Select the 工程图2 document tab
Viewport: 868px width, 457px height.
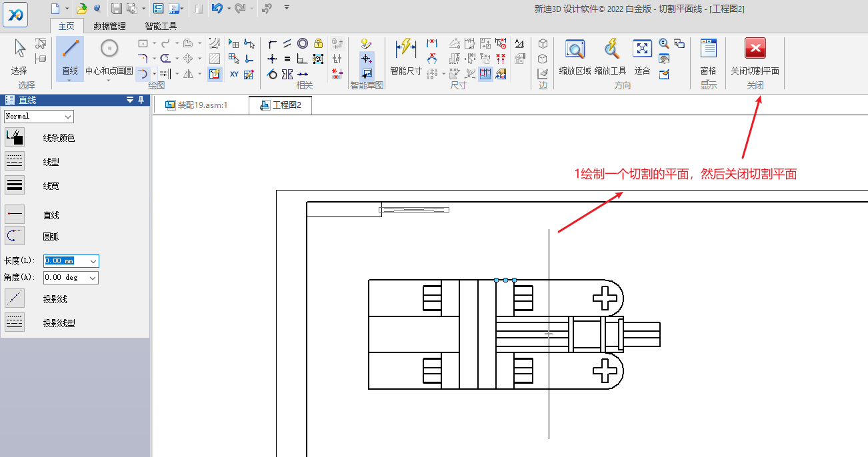pyautogui.click(x=281, y=105)
